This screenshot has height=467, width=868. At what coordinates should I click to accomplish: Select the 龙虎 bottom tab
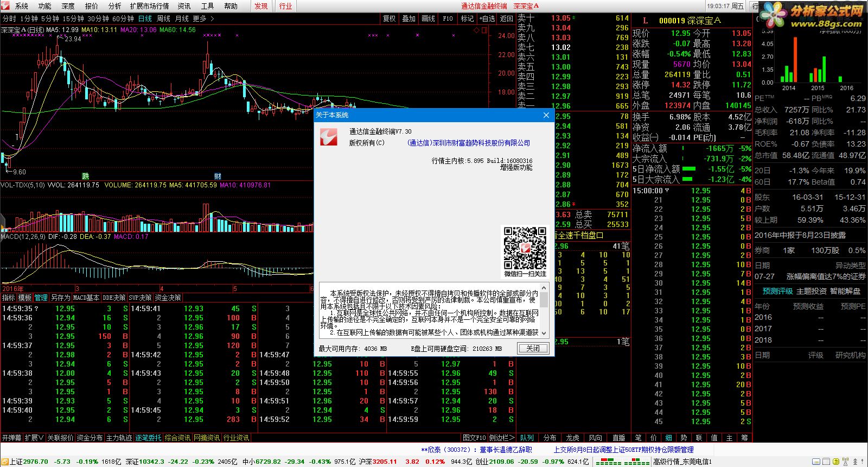pos(573,438)
